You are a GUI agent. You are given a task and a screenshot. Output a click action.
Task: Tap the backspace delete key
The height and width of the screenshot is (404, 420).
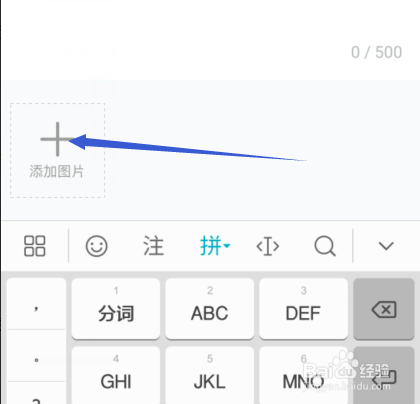click(384, 309)
